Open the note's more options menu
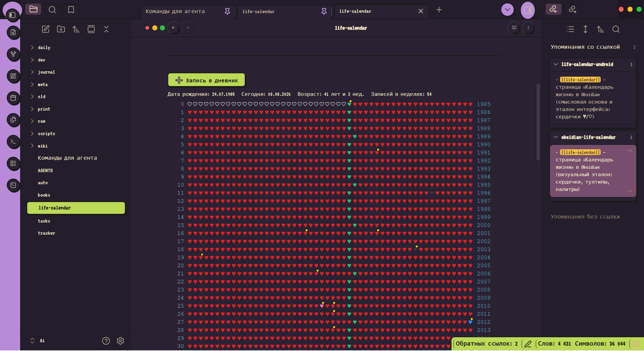This screenshot has width=644, height=351. [528, 28]
